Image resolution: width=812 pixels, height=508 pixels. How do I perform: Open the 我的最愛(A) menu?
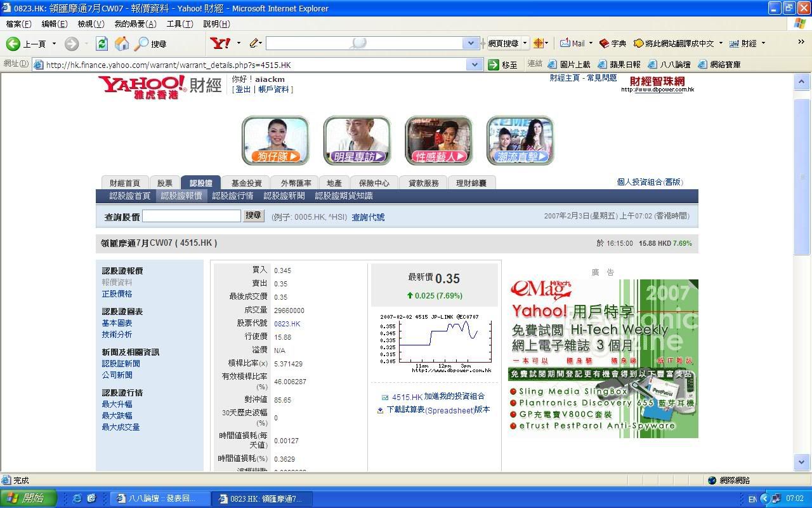(135, 24)
